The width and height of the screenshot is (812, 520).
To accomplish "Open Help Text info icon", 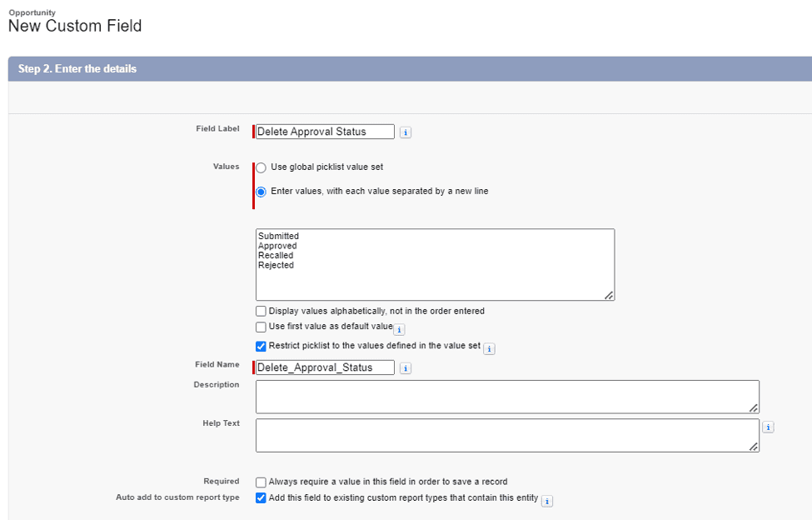I will point(768,427).
